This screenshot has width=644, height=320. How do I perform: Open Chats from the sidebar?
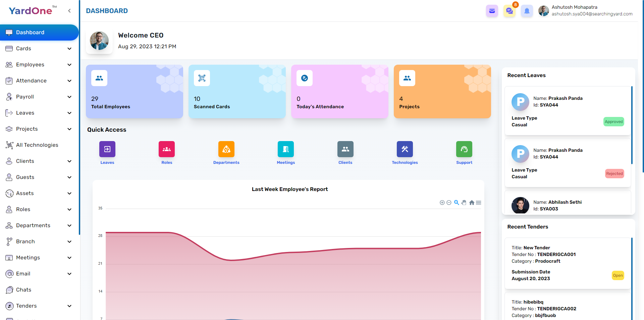click(x=23, y=290)
